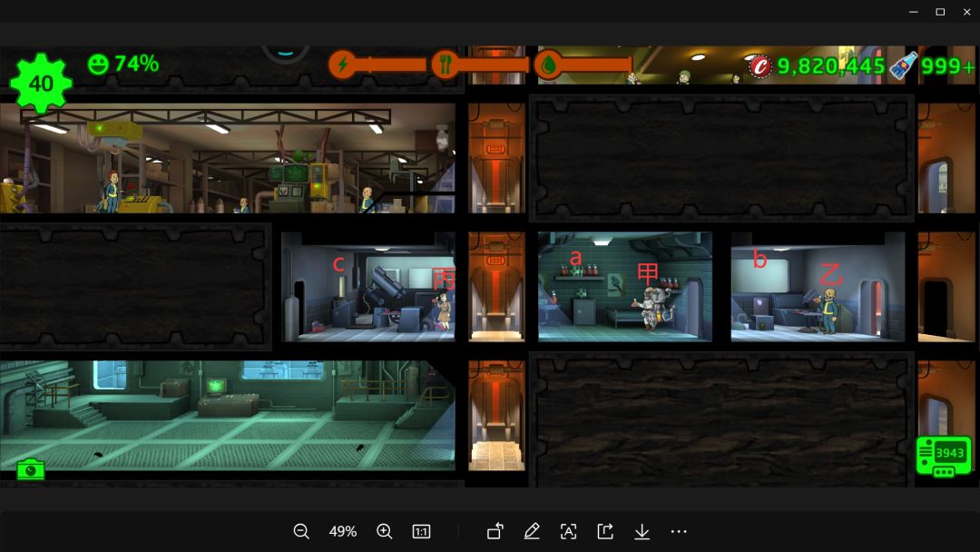Zoom in with the magnifier plus button

(384, 532)
